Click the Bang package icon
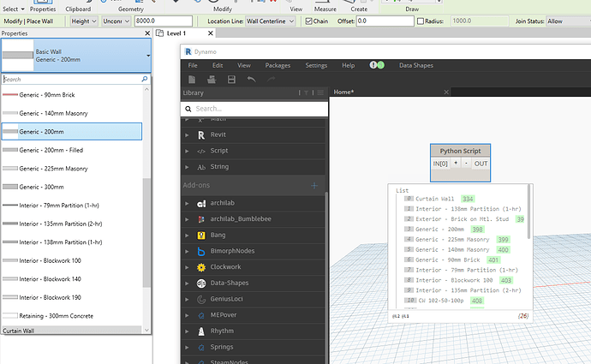 [x=201, y=236]
